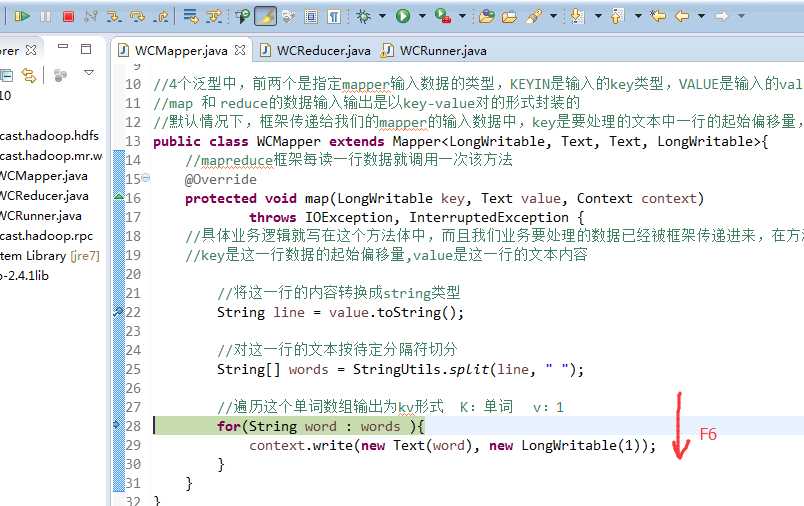804x506 pixels.
Task: Click the green Run button
Action: tap(403, 16)
